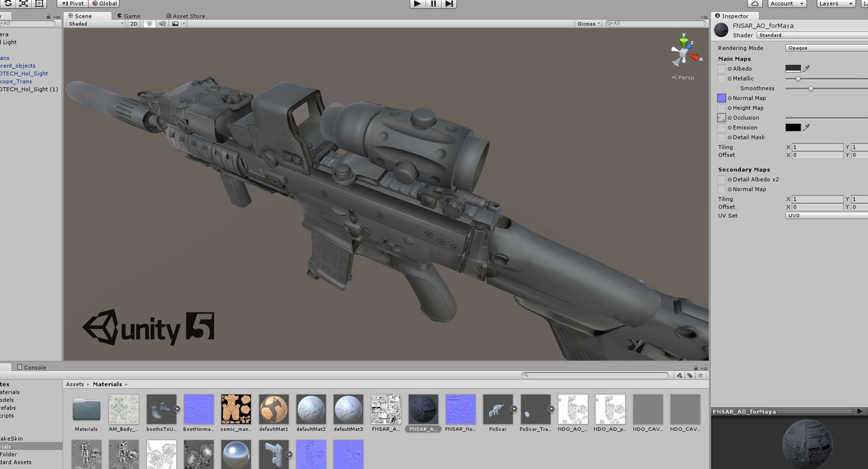The height and width of the screenshot is (469, 868).
Task: Adjust the Smoothness slider handle
Action: coord(811,89)
